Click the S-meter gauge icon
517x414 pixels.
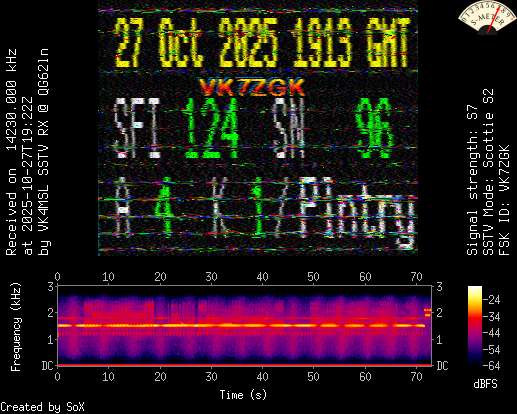487,17
